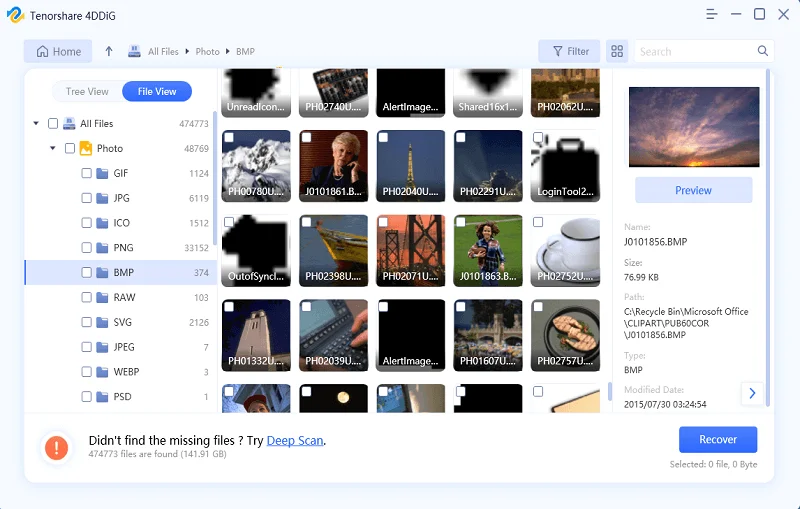Viewport: 800px width, 509px height.
Task: Switch to grid thumbnail view icon
Action: click(x=617, y=51)
